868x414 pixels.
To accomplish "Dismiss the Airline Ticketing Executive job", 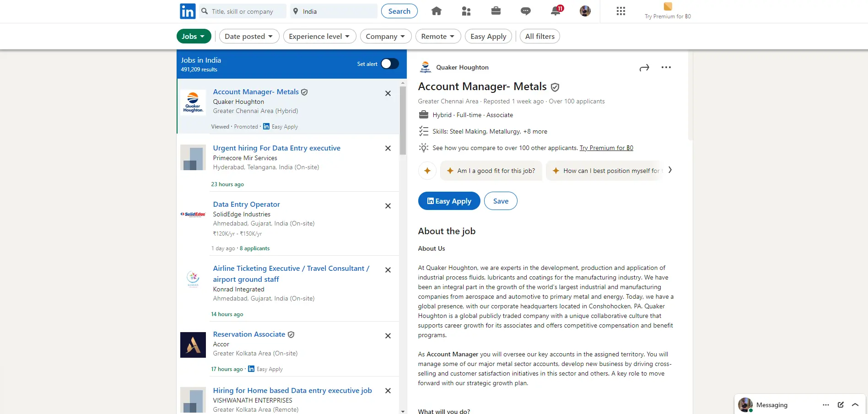I will tap(388, 270).
